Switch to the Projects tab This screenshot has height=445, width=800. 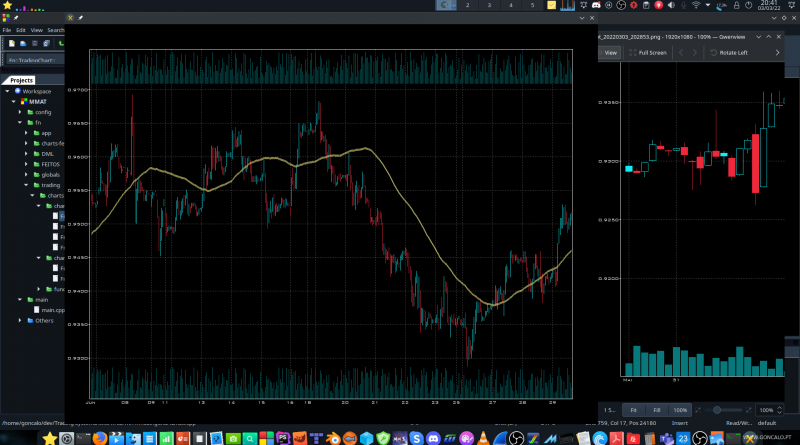tap(22, 80)
